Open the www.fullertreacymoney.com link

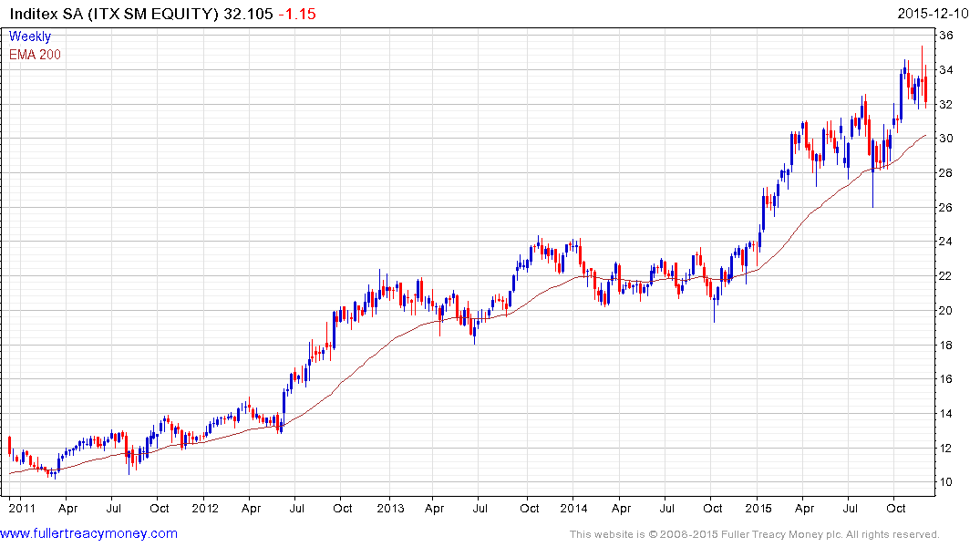[x=88, y=534]
